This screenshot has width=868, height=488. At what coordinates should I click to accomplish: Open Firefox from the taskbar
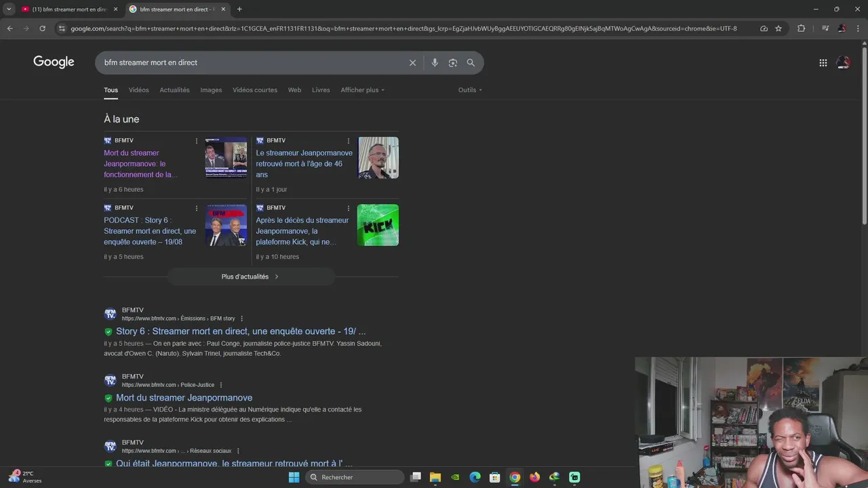pyautogui.click(x=534, y=477)
